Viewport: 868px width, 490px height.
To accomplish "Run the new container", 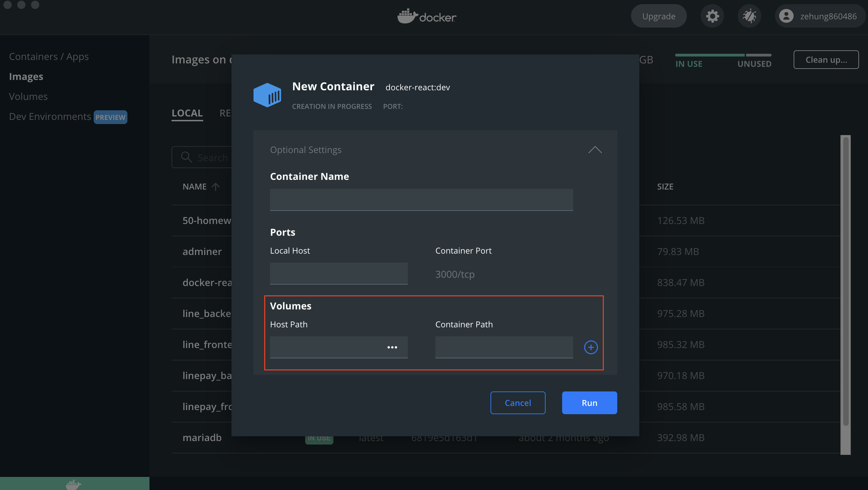I will coord(589,403).
